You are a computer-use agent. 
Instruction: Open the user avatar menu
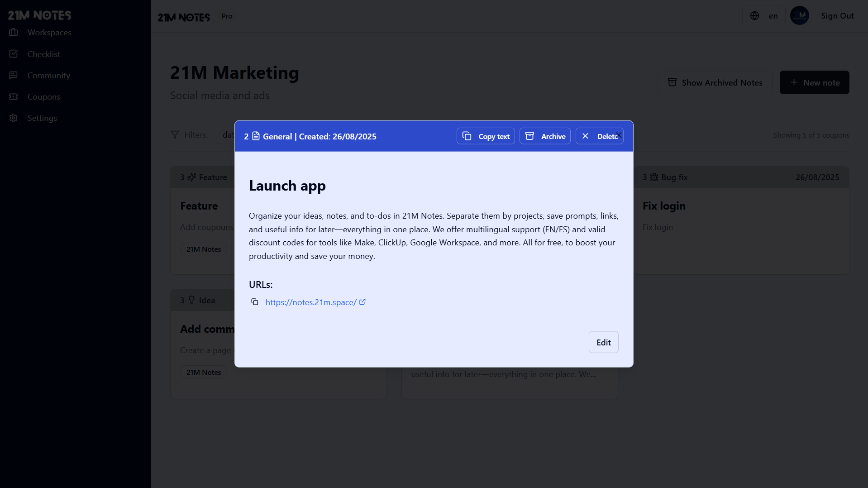[x=799, y=15]
